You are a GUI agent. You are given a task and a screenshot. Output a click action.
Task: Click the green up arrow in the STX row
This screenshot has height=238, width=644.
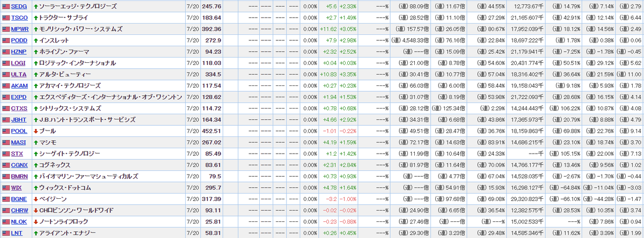(x=35, y=154)
